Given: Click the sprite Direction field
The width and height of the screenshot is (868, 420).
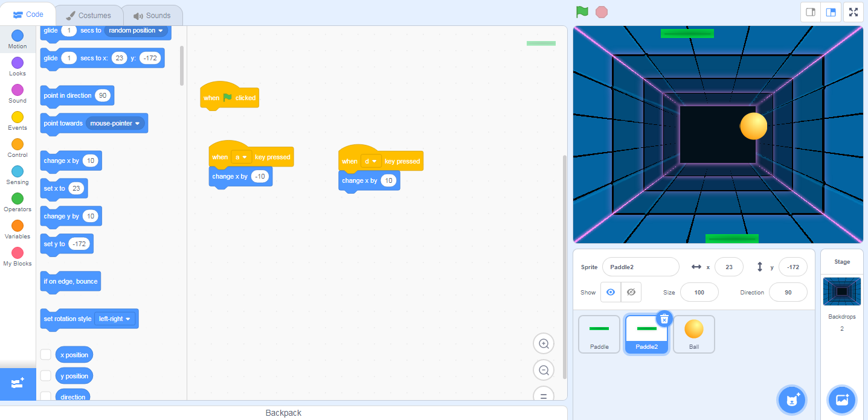Looking at the screenshot, I should [x=788, y=292].
